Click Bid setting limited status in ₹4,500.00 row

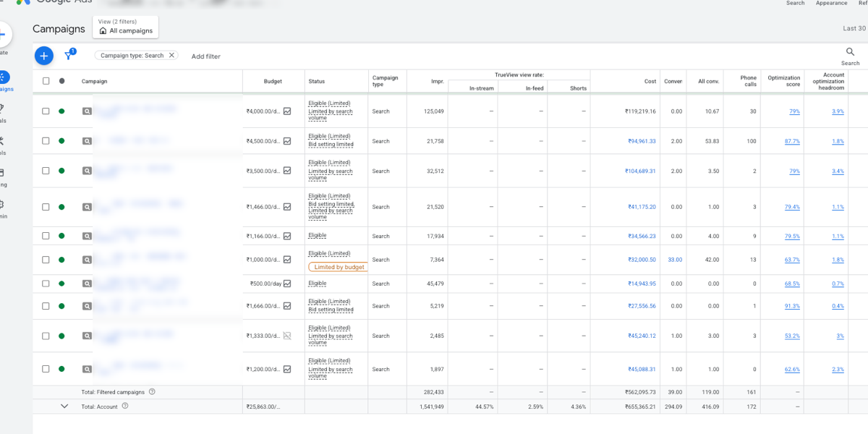331,144
